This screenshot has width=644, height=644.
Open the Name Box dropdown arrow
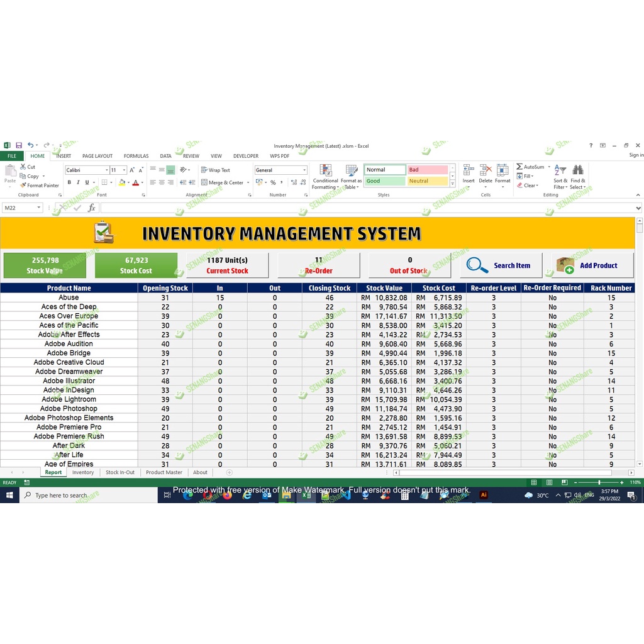click(x=38, y=208)
